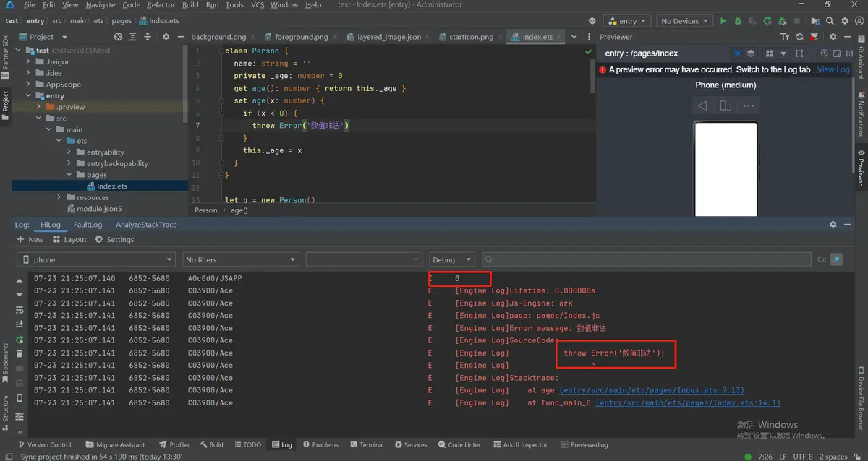Open Code Linter tool window
Screen dimensions: 868x461
459,444
